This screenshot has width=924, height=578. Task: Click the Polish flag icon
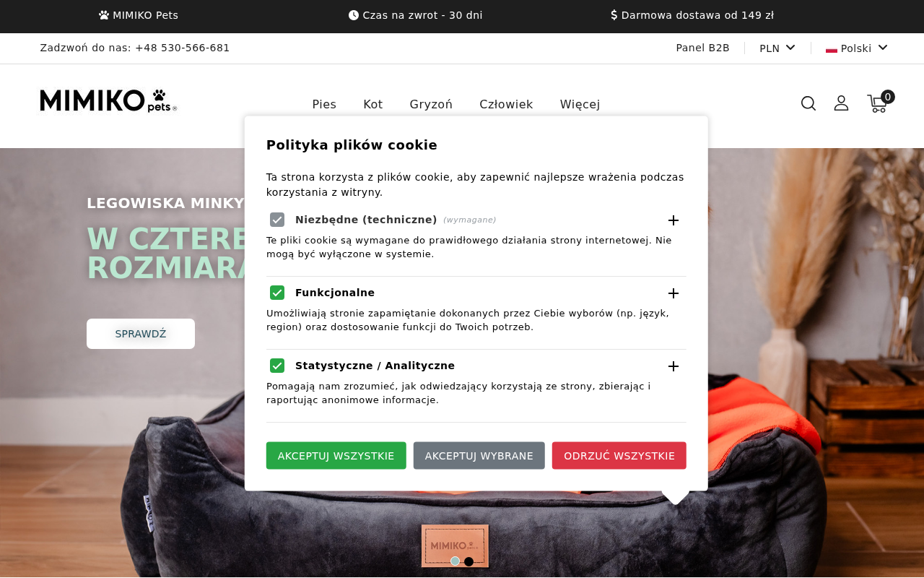click(x=832, y=49)
